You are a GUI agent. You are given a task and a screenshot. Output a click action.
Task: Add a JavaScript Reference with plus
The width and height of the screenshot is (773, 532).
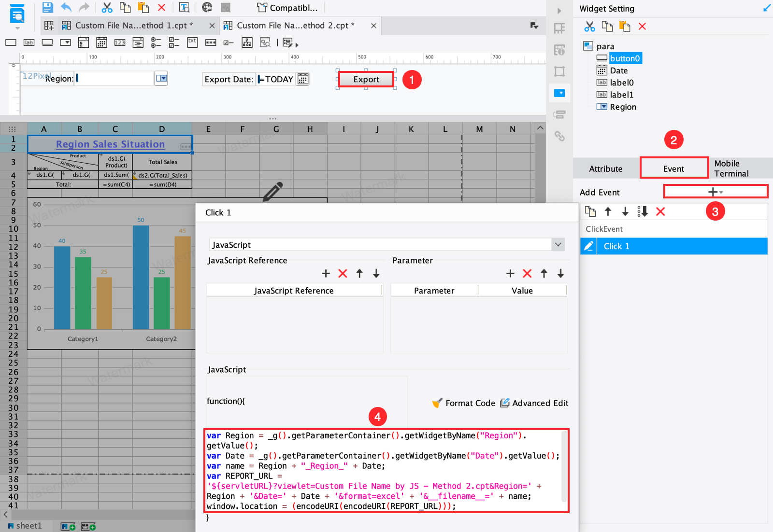(x=326, y=273)
